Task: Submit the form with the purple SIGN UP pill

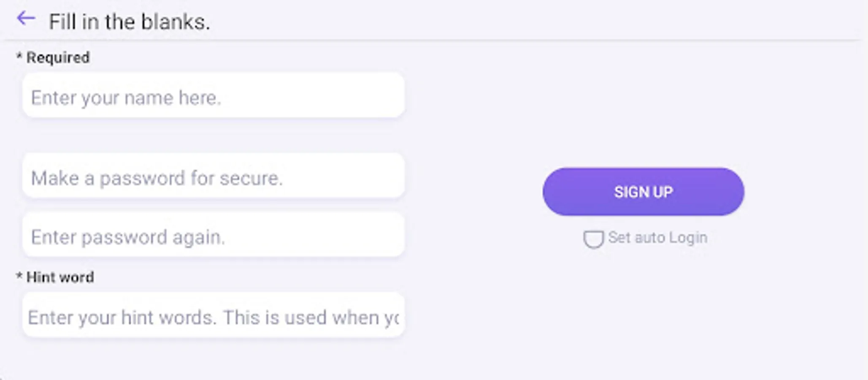Action: pyautogui.click(x=643, y=192)
